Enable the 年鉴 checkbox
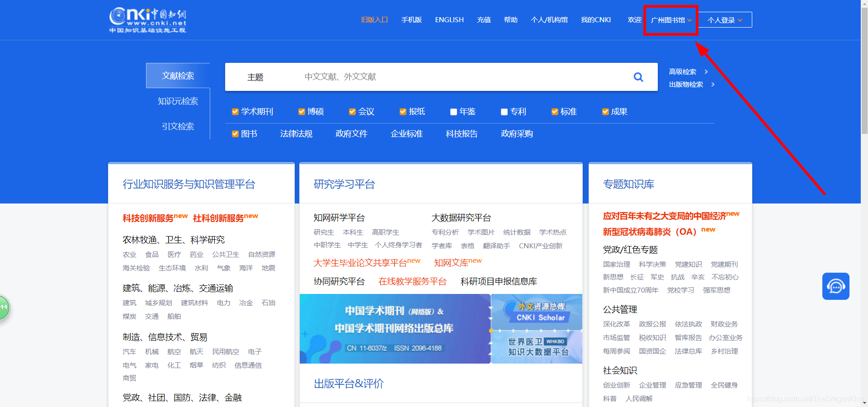The width and height of the screenshot is (868, 407). 453,112
